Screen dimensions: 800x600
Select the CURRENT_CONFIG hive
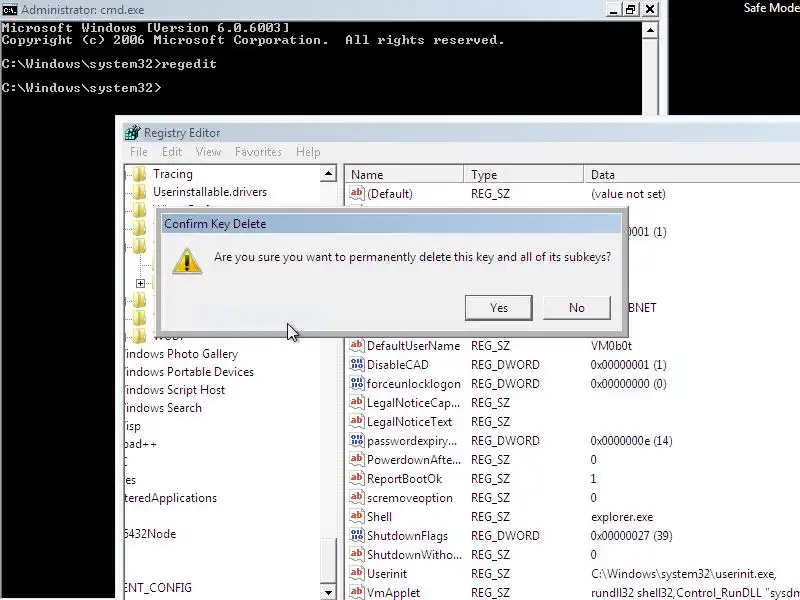point(159,588)
